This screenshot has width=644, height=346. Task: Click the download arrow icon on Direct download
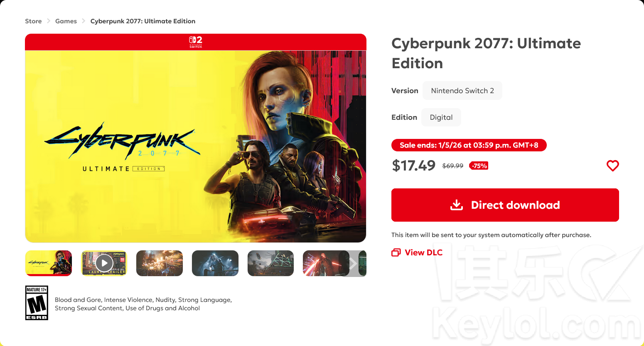[x=457, y=205]
